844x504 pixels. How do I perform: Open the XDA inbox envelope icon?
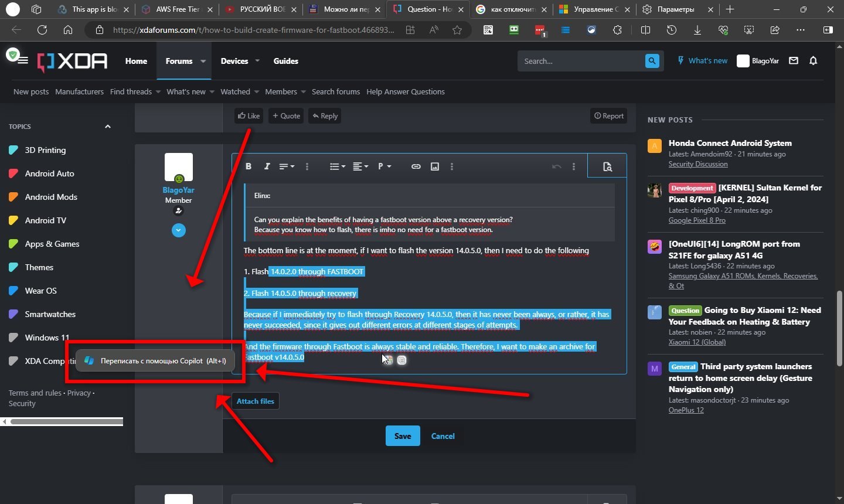(x=794, y=60)
